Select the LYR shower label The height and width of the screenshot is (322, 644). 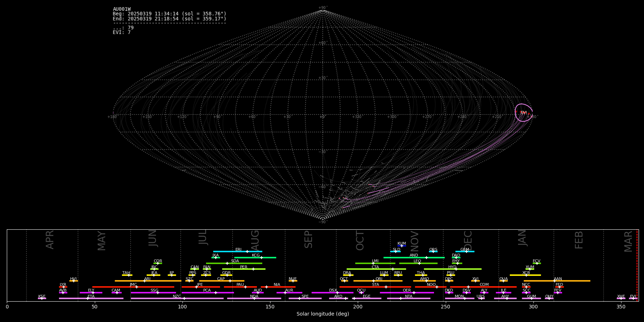63,285
